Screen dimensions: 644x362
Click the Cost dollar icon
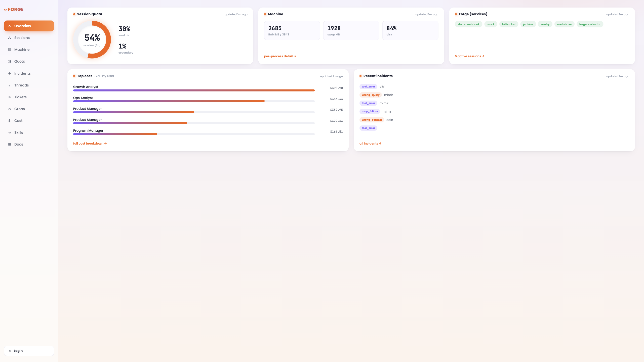[x=10, y=121]
